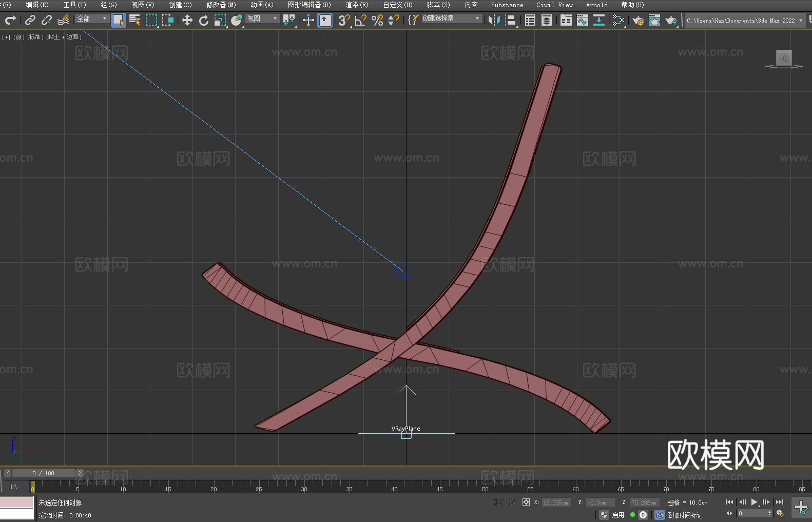Click Isolate Selection toggle icon

point(498,502)
